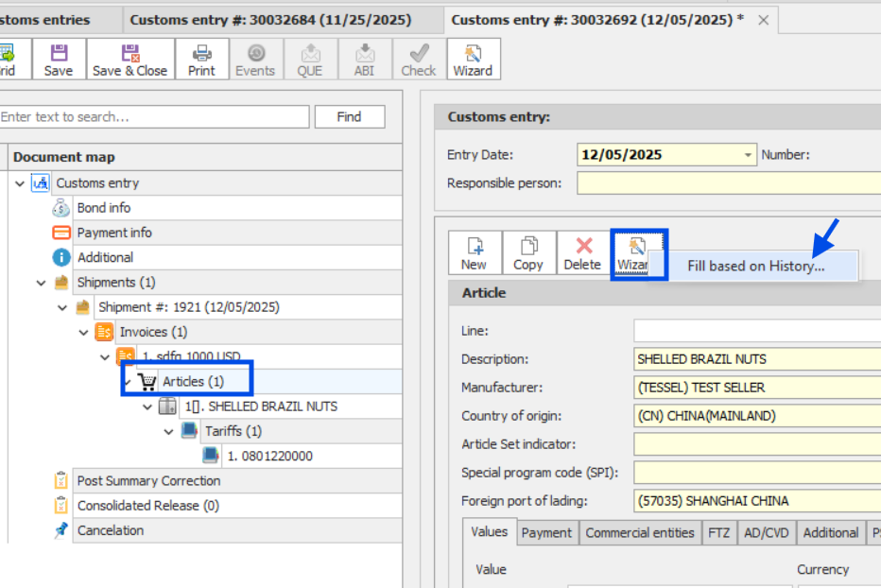The height and width of the screenshot is (588, 881).
Task: Run the Check validation tool
Action: tap(418, 59)
